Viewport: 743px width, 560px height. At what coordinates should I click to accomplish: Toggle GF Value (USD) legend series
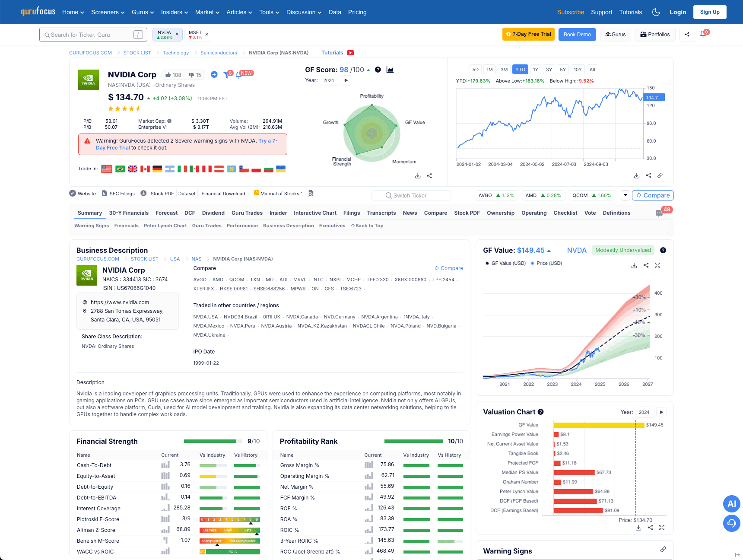click(505, 263)
